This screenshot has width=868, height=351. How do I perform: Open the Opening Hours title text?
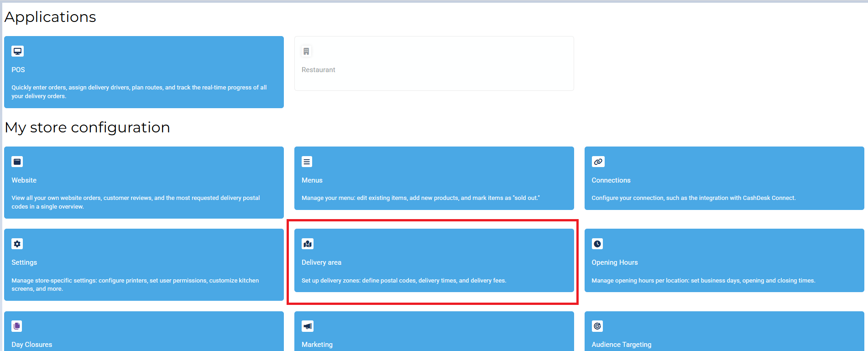(614, 262)
